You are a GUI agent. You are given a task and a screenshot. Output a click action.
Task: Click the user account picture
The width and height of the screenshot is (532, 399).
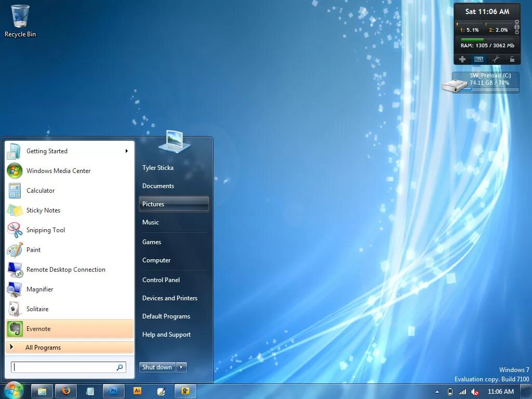click(175, 141)
